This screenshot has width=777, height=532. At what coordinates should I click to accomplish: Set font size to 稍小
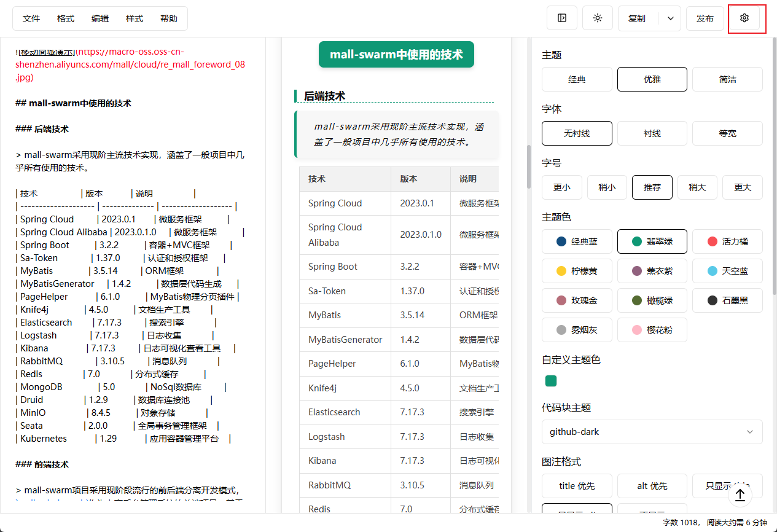607,187
